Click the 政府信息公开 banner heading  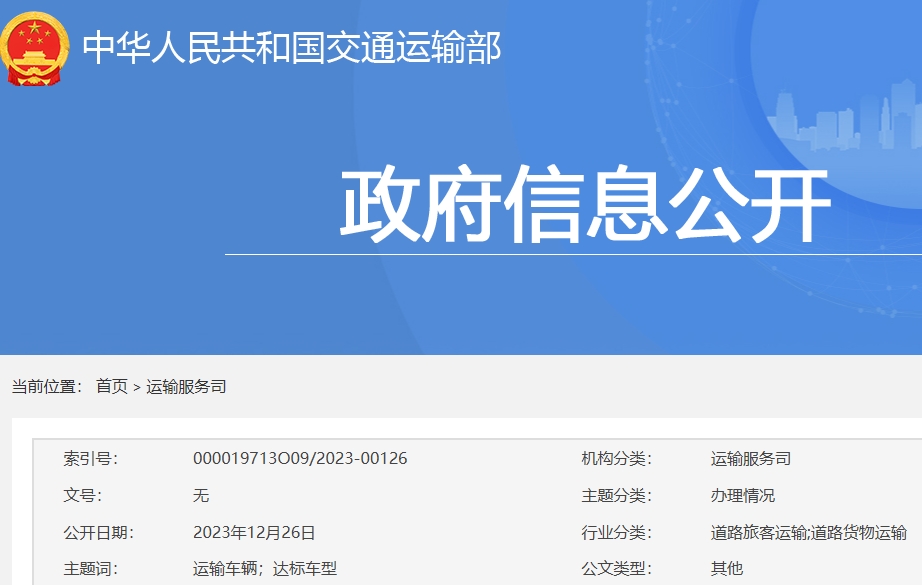[x=586, y=204]
